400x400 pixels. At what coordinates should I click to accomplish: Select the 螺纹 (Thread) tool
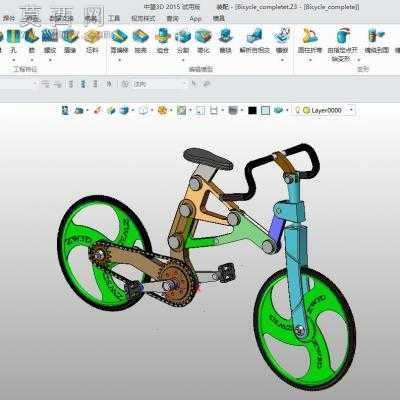[x=50, y=41]
